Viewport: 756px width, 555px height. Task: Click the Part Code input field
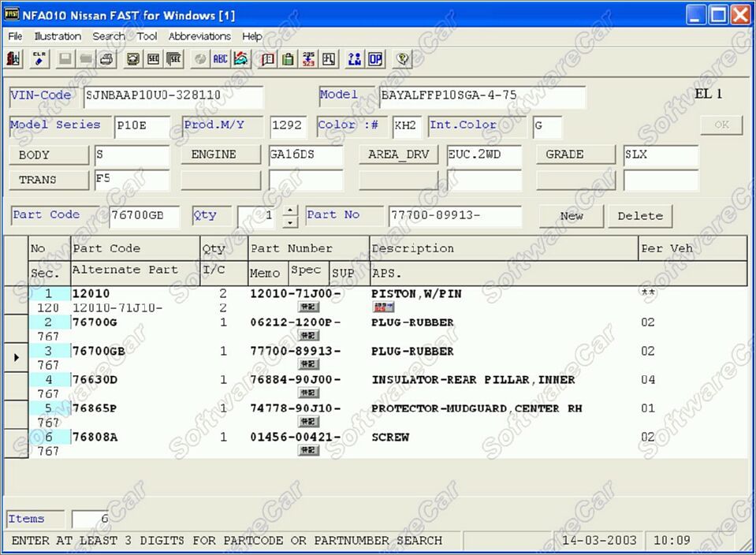tap(144, 216)
